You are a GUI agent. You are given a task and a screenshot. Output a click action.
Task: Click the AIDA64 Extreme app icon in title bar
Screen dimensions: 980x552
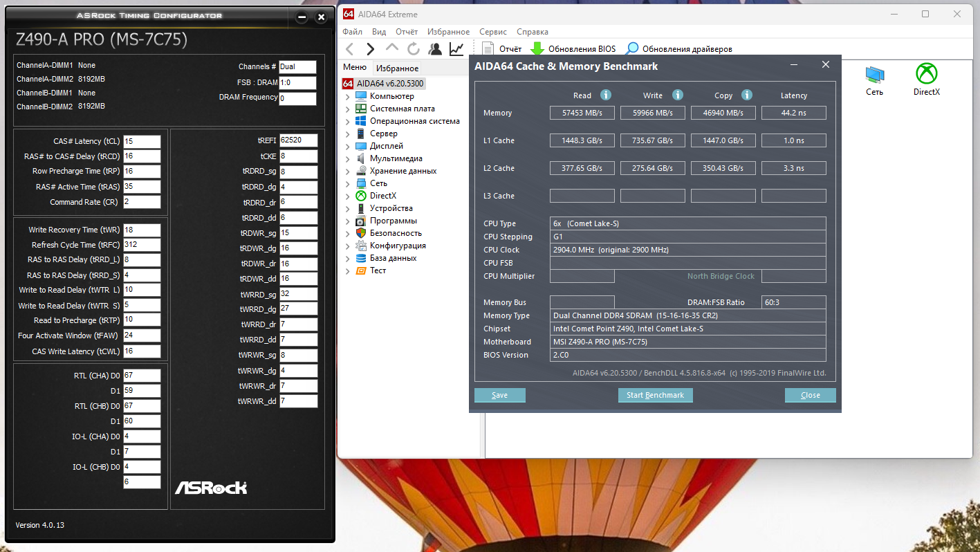349,14
